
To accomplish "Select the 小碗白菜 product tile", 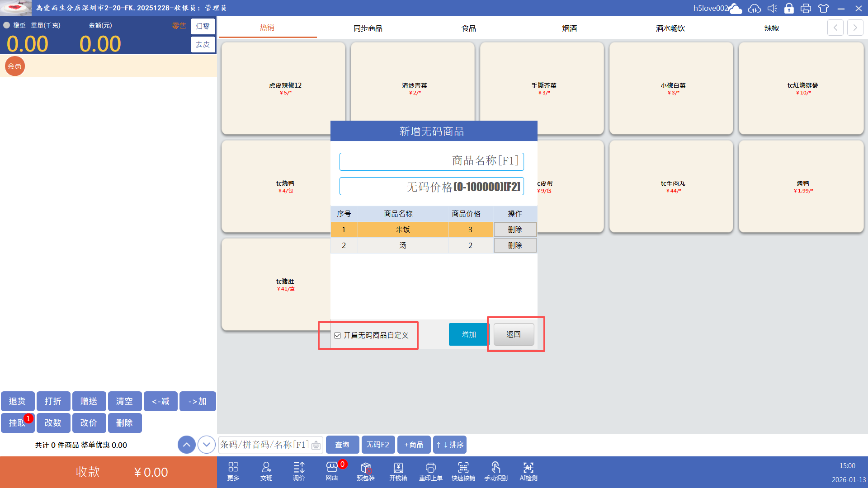I will [672, 88].
